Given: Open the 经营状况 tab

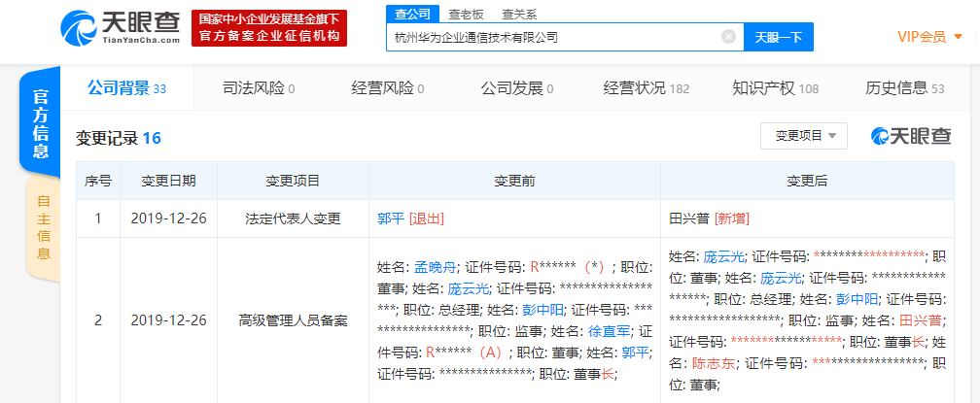Looking at the screenshot, I should pyautogui.click(x=646, y=88).
